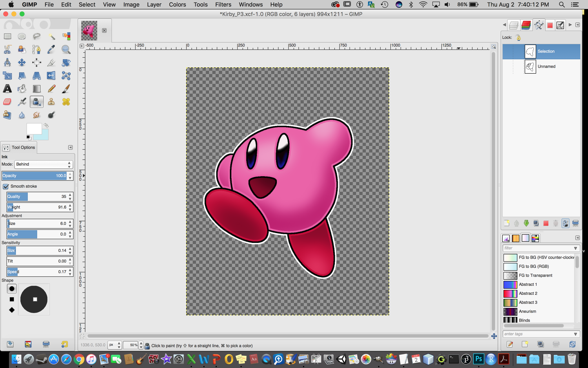Save the current tool preset
The image size is (588, 368).
click(10, 344)
